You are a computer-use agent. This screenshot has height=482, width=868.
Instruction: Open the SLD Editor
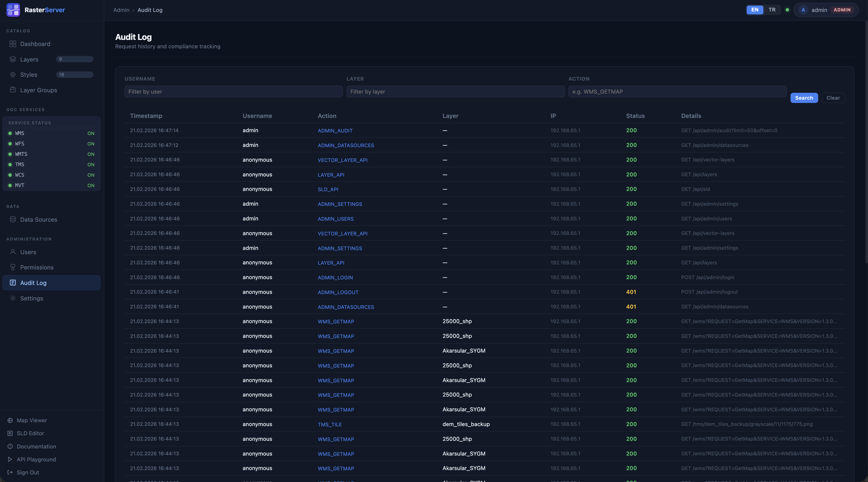tap(31, 433)
